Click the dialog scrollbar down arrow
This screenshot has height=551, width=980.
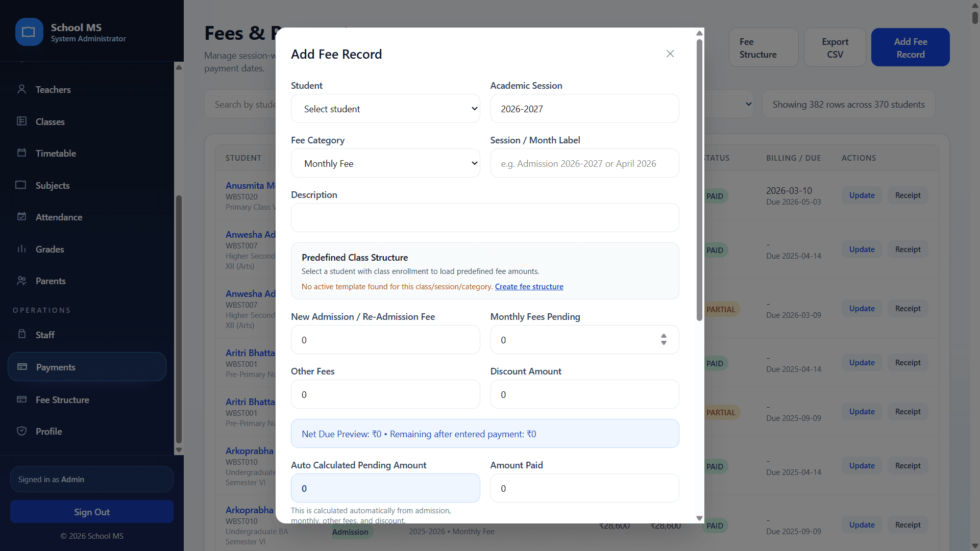(x=699, y=518)
